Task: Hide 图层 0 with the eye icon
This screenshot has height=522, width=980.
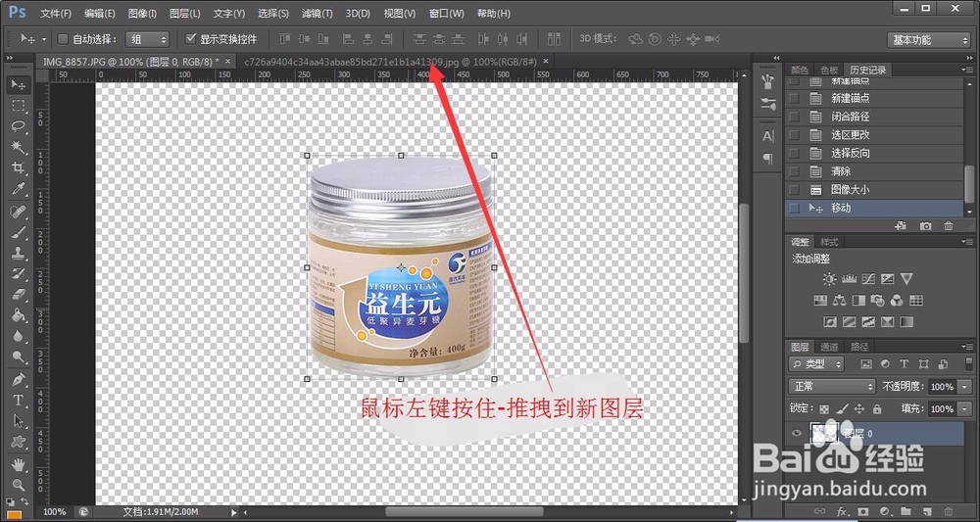Action: [x=796, y=433]
